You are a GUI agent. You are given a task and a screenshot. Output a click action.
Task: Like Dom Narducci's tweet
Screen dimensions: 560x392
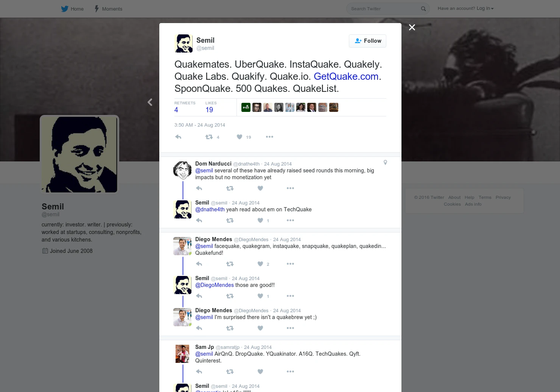[x=260, y=188]
